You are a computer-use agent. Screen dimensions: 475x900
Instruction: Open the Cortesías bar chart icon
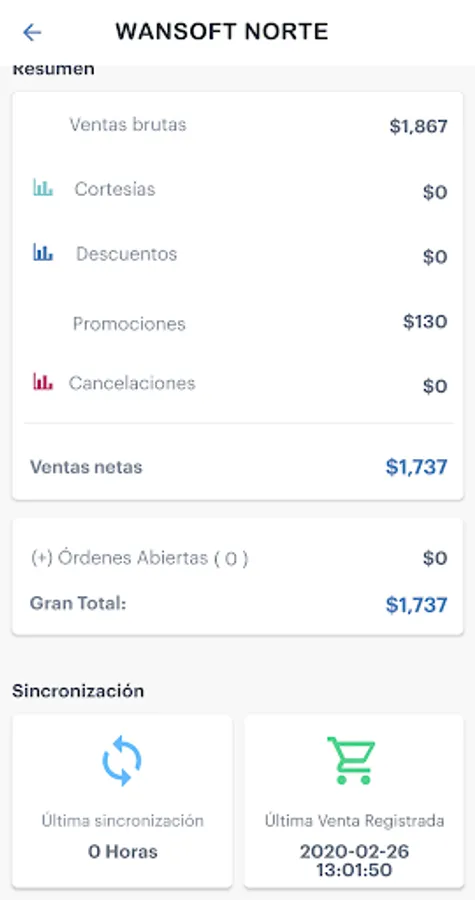click(43, 188)
